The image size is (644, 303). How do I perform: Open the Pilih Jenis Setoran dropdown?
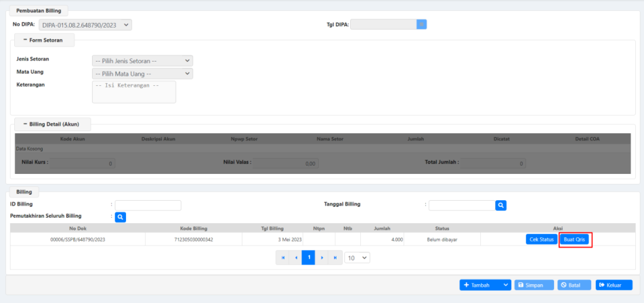(142, 61)
